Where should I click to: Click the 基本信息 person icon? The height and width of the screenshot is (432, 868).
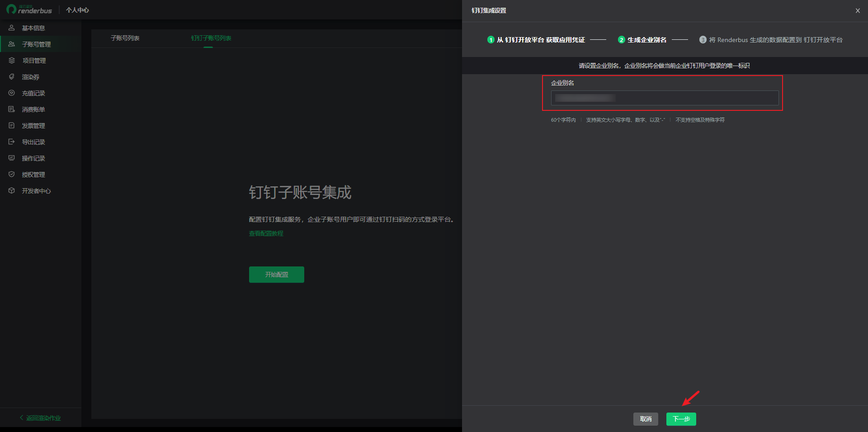tap(12, 28)
